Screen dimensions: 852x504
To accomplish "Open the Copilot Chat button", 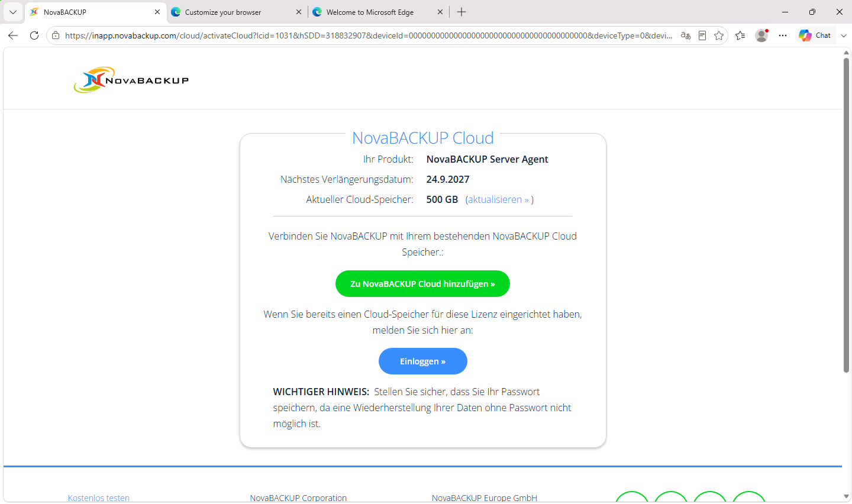I will tap(815, 35).
